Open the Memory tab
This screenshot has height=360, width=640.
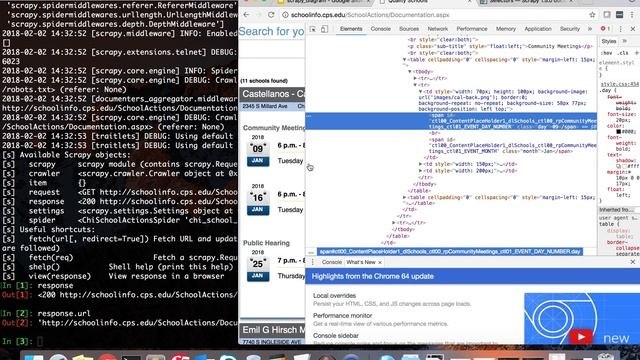[506, 29]
